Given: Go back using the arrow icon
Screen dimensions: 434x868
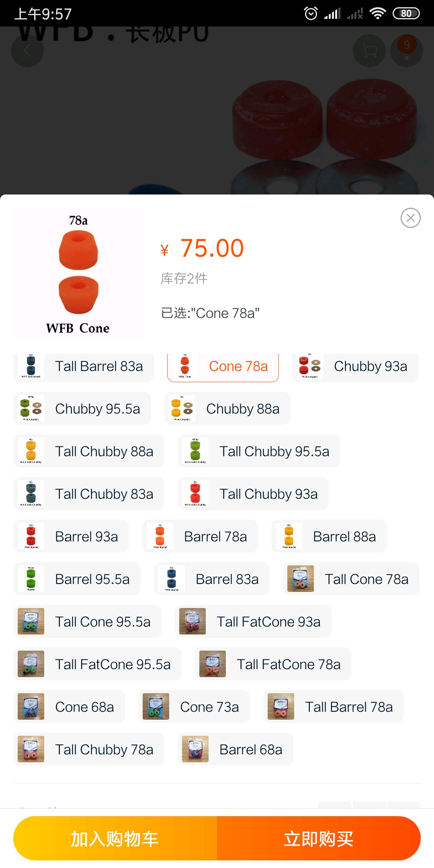Looking at the screenshot, I should coord(27,51).
